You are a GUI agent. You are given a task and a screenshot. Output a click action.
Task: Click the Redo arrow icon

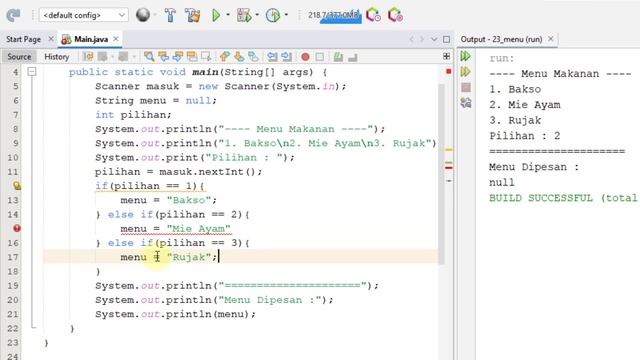(x=13, y=15)
